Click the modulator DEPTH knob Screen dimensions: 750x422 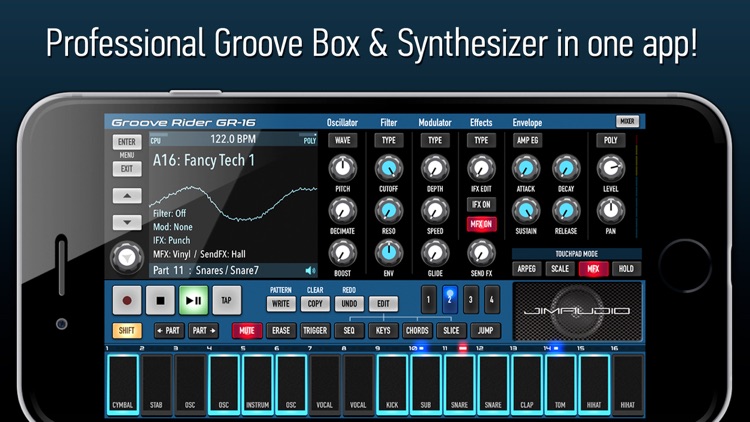click(x=435, y=168)
